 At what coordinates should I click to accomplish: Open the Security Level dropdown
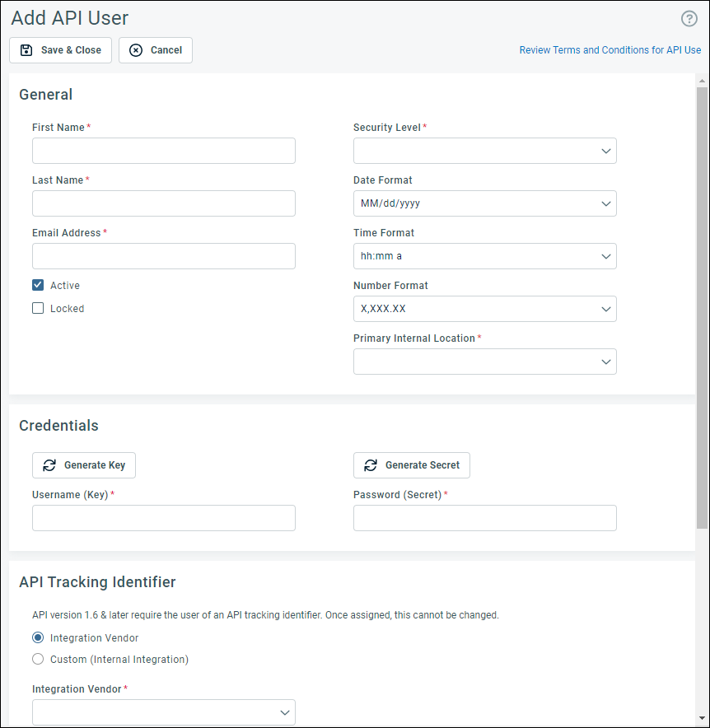click(x=484, y=151)
